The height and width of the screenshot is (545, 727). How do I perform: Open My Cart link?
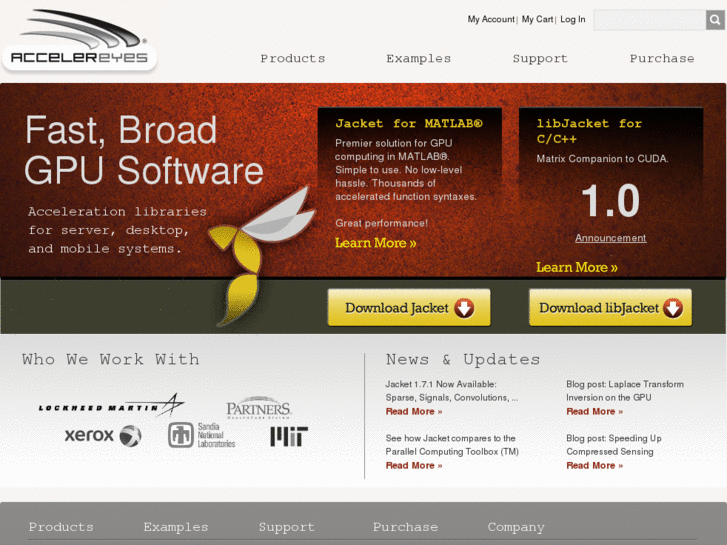click(x=537, y=19)
